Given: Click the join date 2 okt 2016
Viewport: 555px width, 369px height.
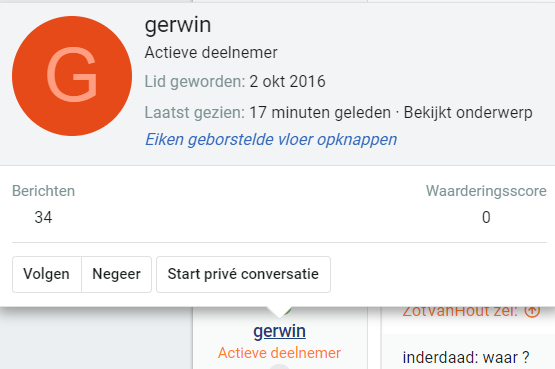Looking at the screenshot, I should click(x=287, y=82).
